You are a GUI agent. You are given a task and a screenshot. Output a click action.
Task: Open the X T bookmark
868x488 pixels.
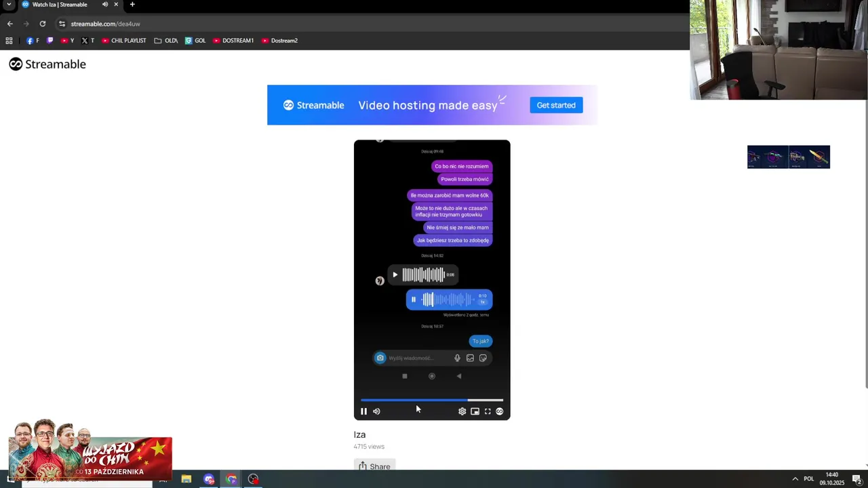pyautogui.click(x=87, y=41)
